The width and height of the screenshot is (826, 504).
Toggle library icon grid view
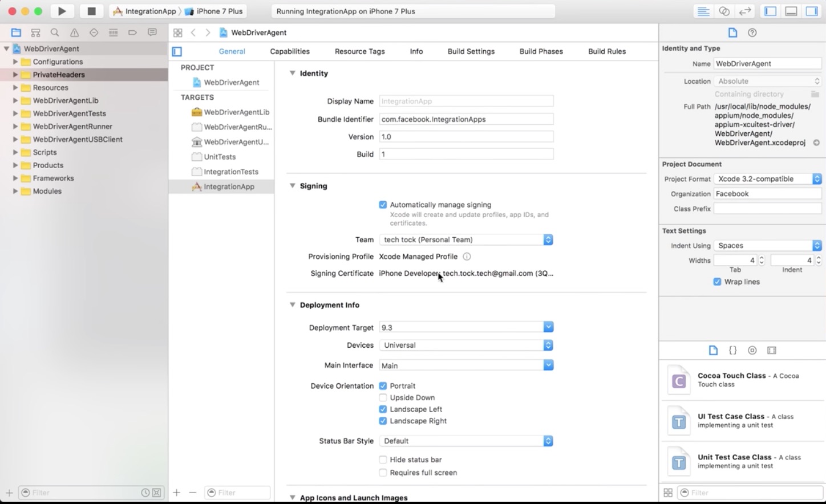click(x=668, y=493)
